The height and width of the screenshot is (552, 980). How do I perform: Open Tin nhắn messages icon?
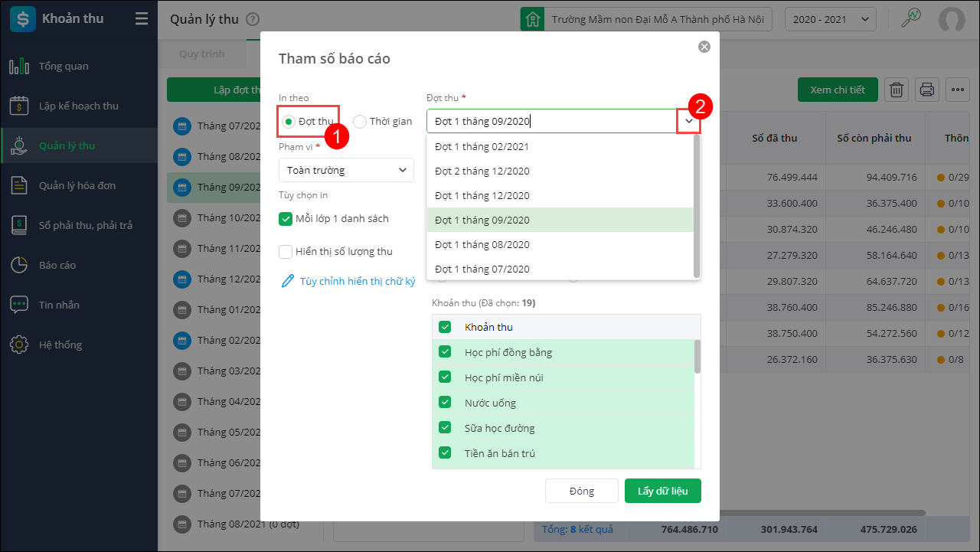[x=19, y=305]
